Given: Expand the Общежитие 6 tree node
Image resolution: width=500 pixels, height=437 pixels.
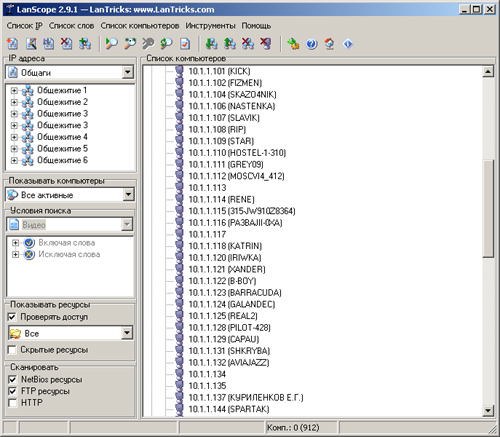Looking at the screenshot, I should (14, 160).
